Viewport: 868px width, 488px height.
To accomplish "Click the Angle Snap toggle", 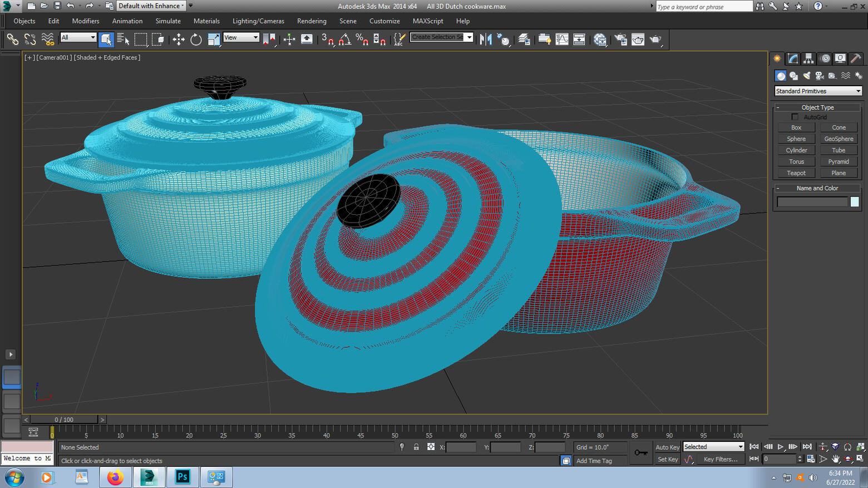I will coord(345,40).
